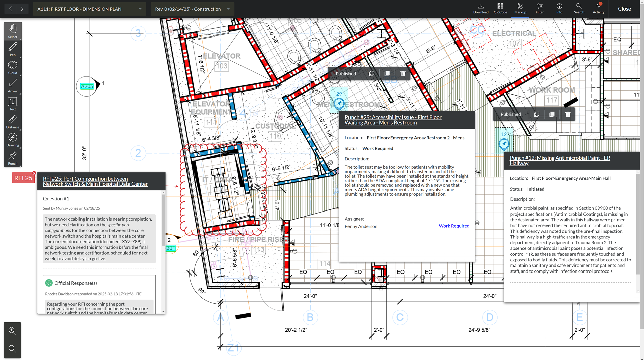The height and width of the screenshot is (362, 644).
Task: Open the Filter options
Action: (539, 8)
